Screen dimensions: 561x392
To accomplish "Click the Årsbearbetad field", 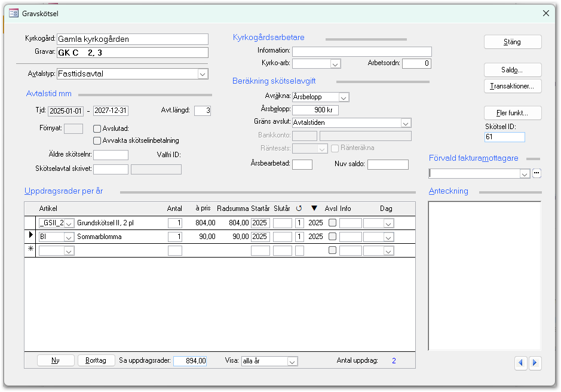I will coord(302,164).
